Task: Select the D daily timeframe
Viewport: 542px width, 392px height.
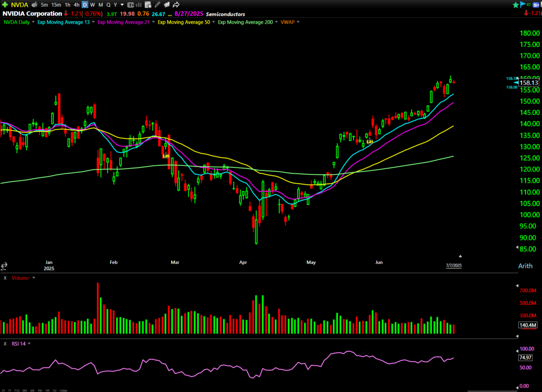Action: tap(85, 5)
